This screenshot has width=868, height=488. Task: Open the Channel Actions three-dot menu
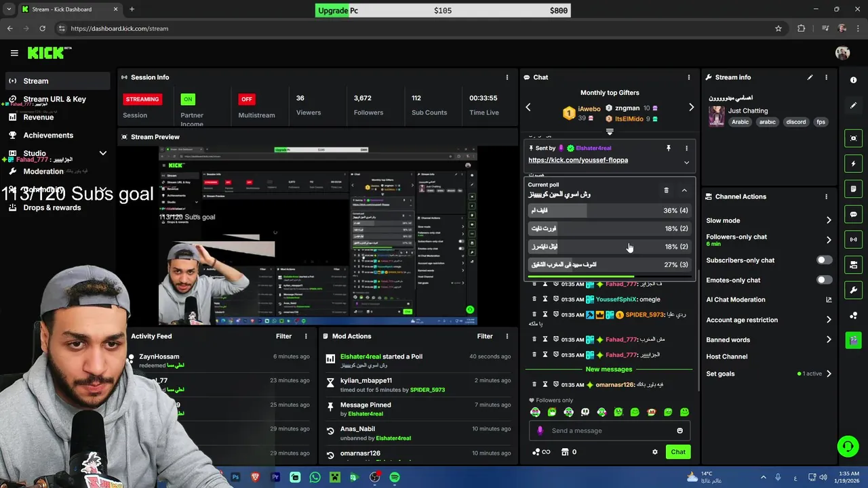[x=826, y=197]
